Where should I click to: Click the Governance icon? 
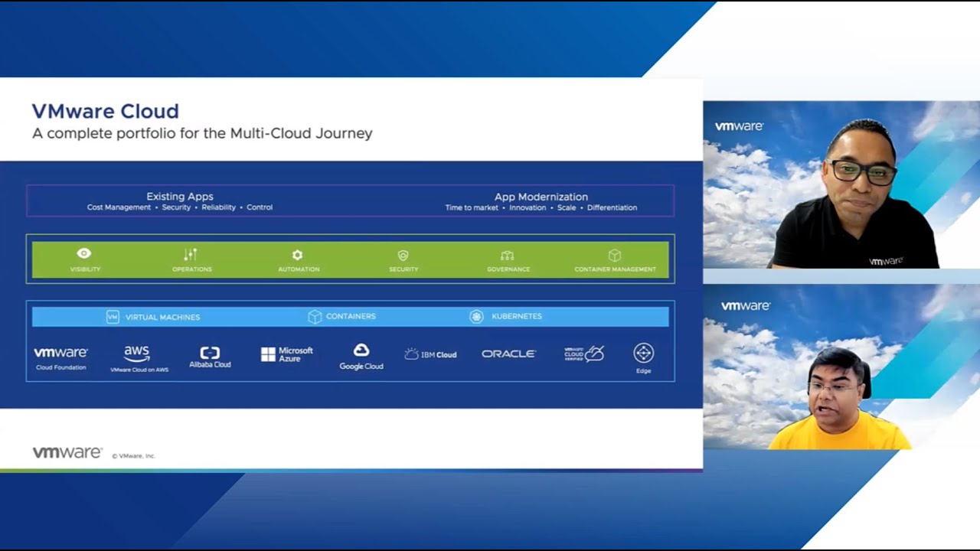(x=507, y=256)
